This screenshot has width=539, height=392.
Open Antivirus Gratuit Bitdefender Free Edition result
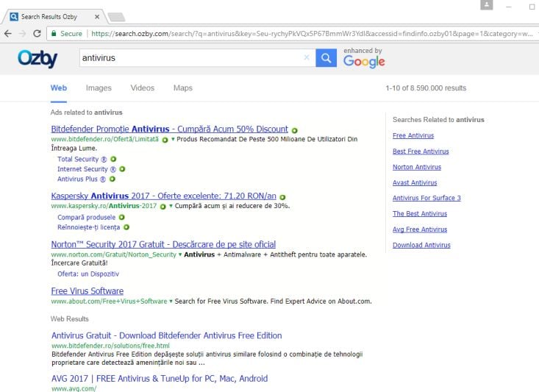coord(167,335)
